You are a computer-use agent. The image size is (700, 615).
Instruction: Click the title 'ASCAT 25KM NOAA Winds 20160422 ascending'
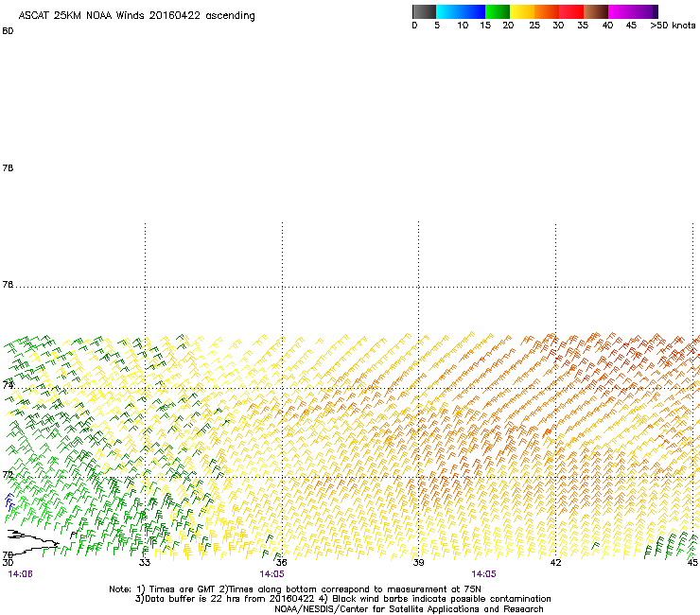(x=136, y=16)
